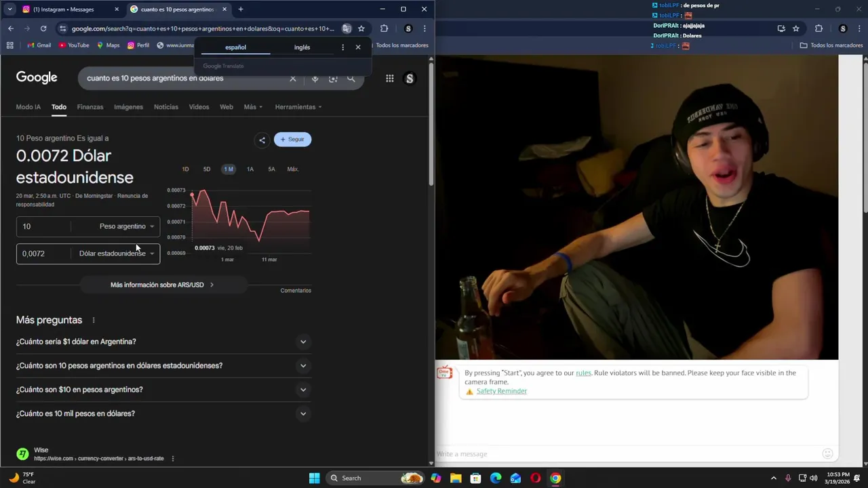Open the emoji picker in the chat message box
The height and width of the screenshot is (488, 868).
[x=827, y=453]
